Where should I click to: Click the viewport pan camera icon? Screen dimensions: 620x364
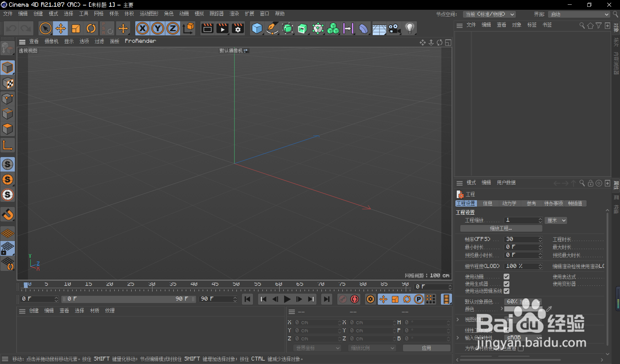(423, 42)
